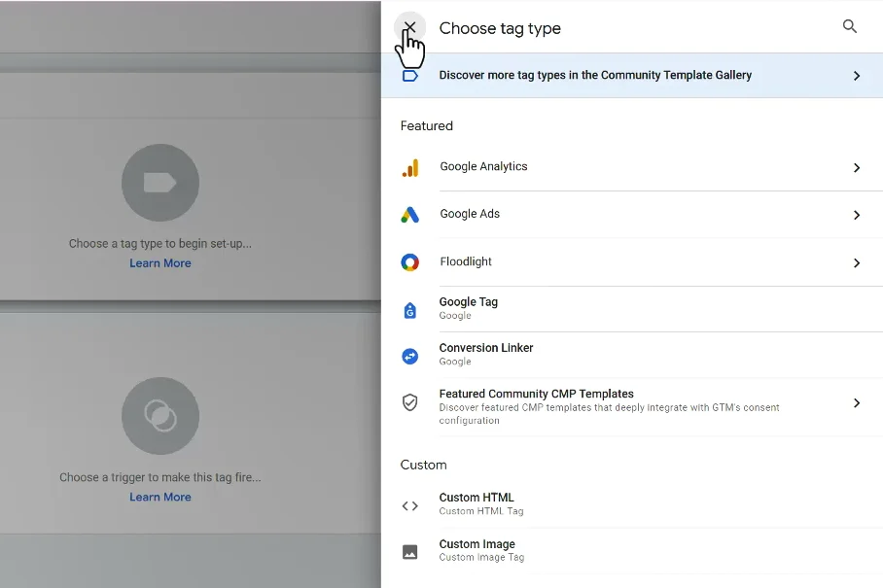Click the Google Ads logo icon
The width and height of the screenshot is (883, 588).
[x=410, y=215]
